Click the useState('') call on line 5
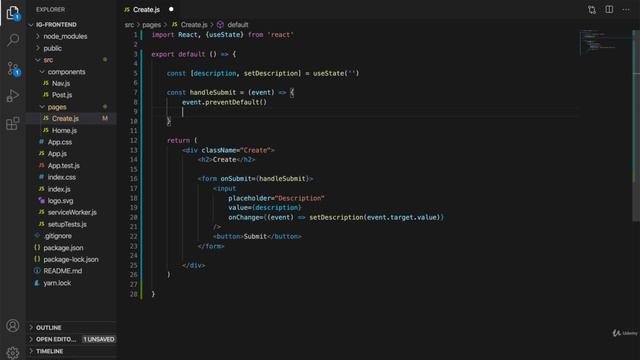Viewport: 640px width, 360px height. tap(336, 73)
